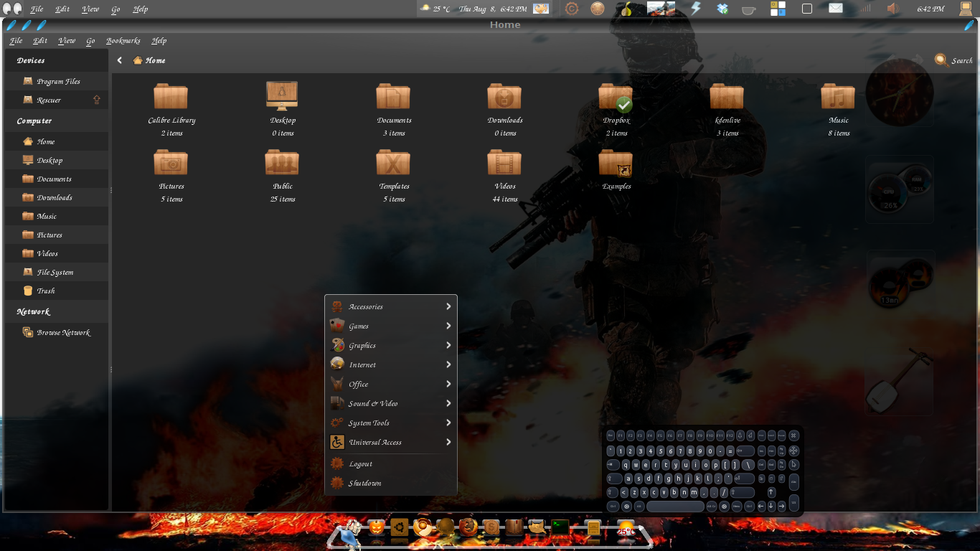
Task: Open the kdenlive folder
Action: pyautogui.click(x=727, y=96)
